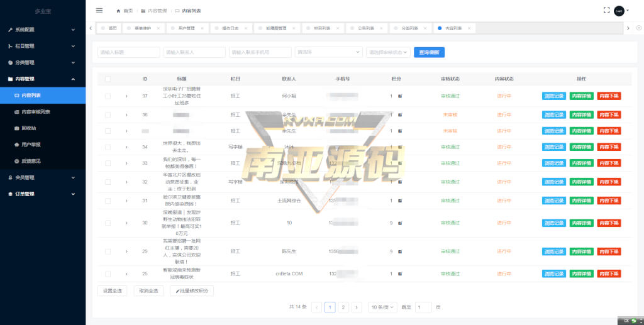Check the checkbox for row ID 33
The image size is (644, 325).
click(x=108, y=163)
